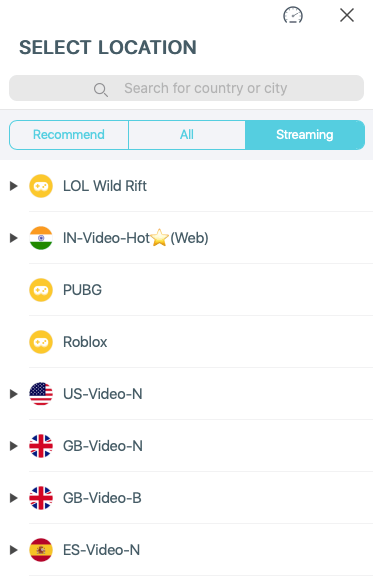Click UK flag beside GB-Video-B
The image size is (373, 576).
[x=41, y=498]
